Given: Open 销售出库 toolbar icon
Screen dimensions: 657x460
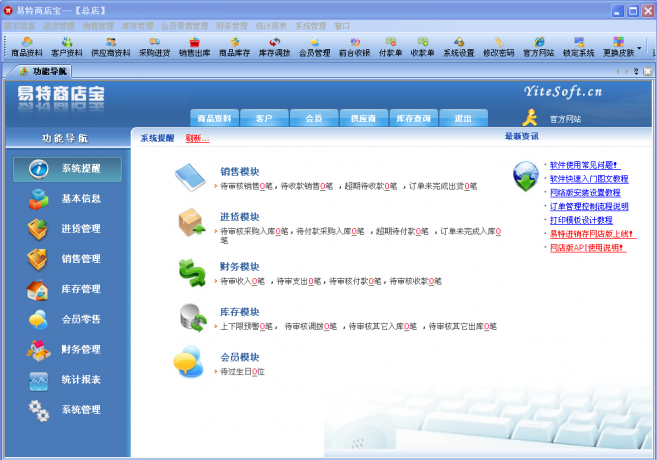Looking at the screenshot, I should [194, 47].
